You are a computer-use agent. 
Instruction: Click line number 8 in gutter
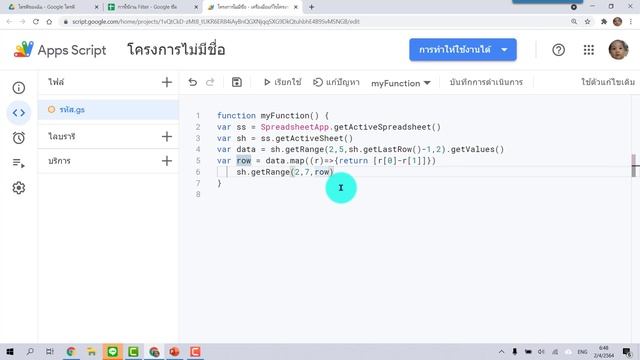click(198, 194)
